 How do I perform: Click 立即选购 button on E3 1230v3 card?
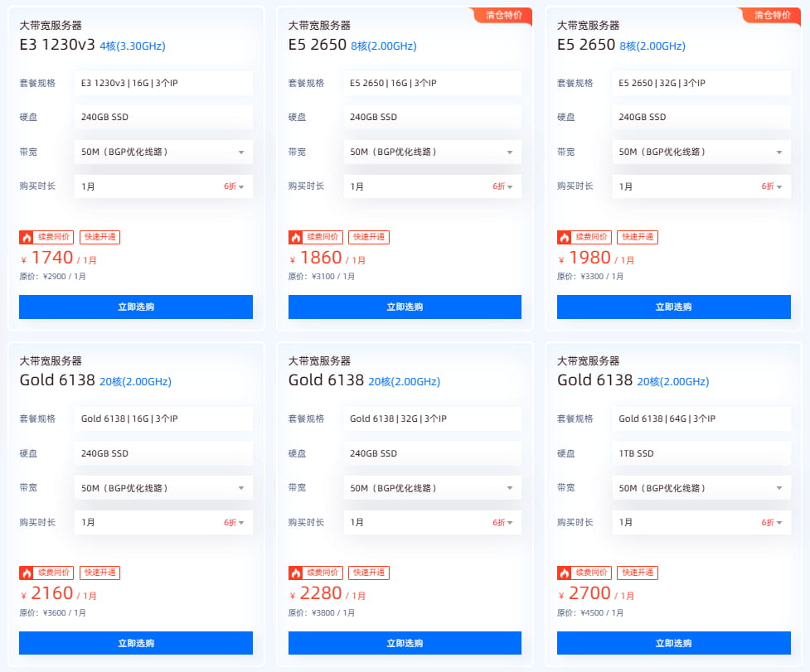(135, 307)
